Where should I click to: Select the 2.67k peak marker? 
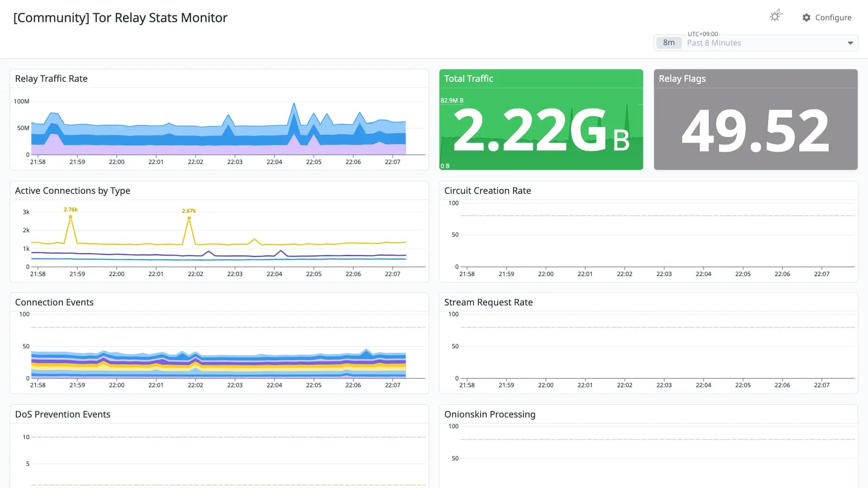point(189,218)
